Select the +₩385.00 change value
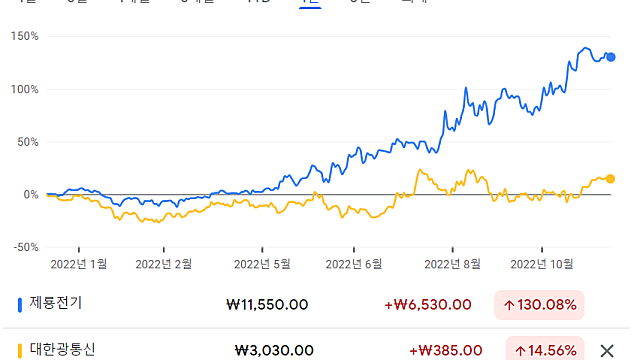Image resolution: width=640 pixels, height=360 pixels. point(446,351)
